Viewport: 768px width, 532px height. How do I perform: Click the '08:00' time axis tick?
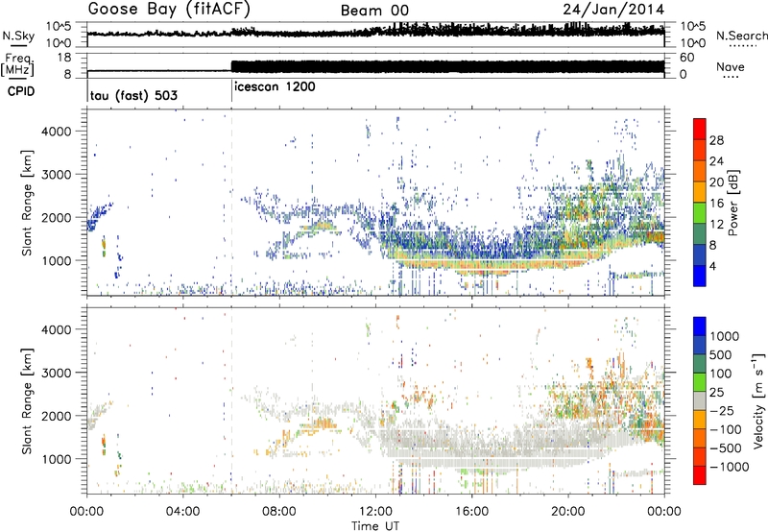point(278,512)
